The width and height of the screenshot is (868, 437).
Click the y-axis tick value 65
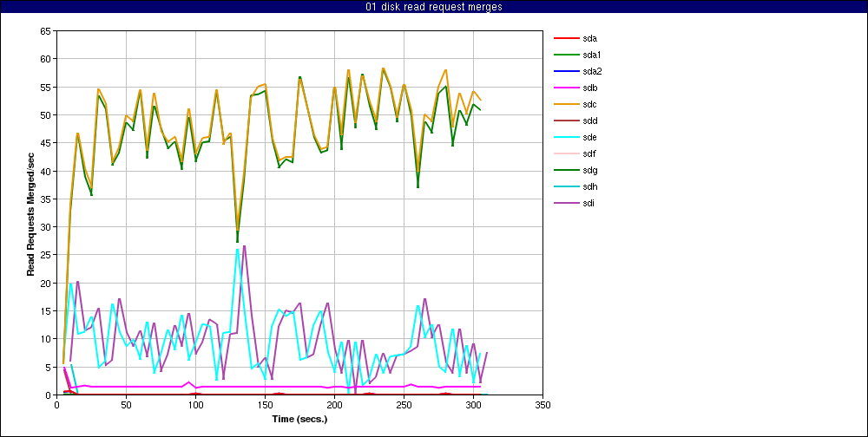pyautogui.click(x=46, y=31)
